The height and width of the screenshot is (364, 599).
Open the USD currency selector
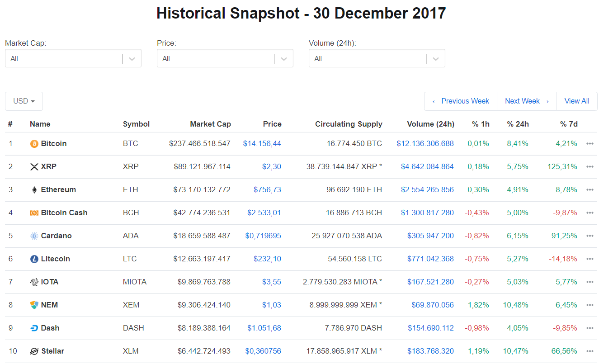[x=24, y=101]
